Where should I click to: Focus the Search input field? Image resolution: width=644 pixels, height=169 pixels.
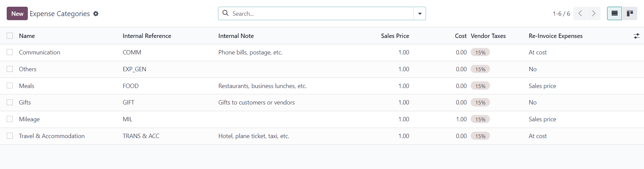[322, 13]
